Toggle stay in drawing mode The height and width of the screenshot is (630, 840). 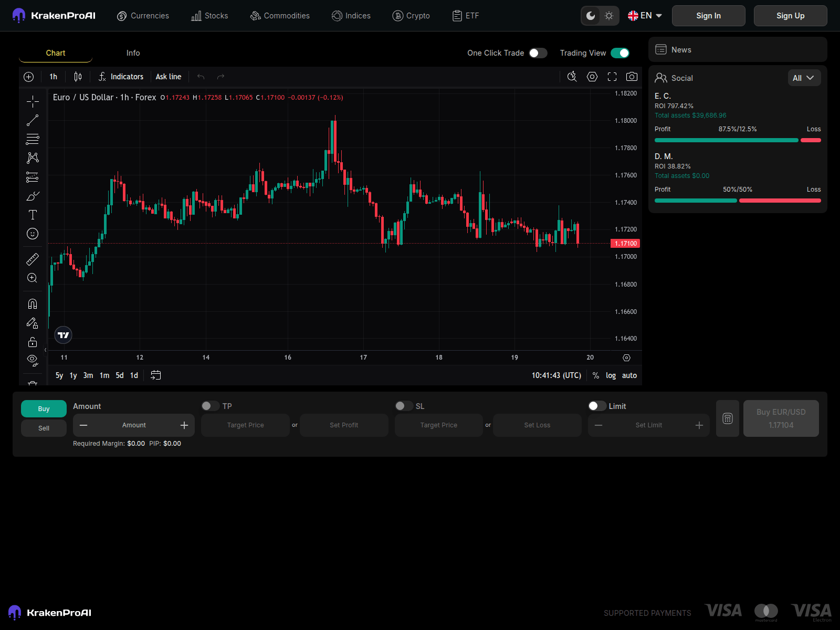33,323
